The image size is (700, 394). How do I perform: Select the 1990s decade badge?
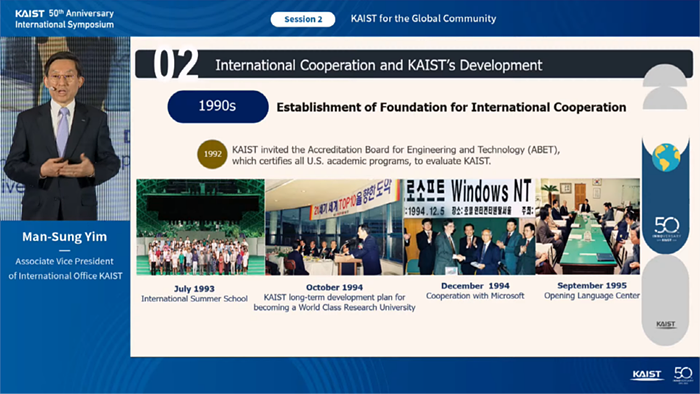[218, 106]
